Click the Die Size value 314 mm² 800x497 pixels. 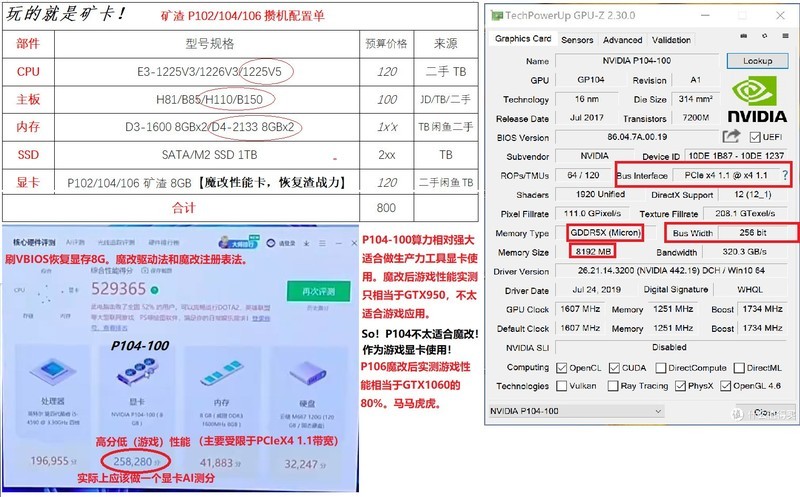695,99
